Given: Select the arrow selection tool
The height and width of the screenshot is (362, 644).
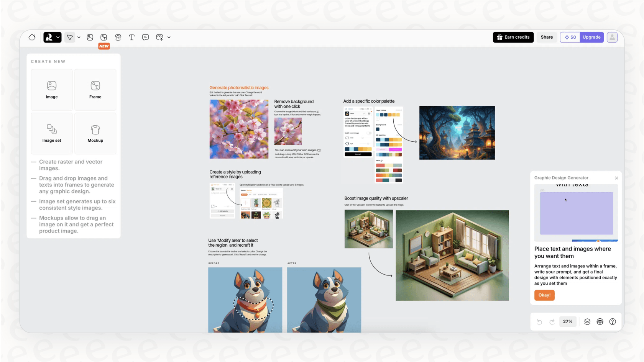Looking at the screenshot, I should 70,37.
